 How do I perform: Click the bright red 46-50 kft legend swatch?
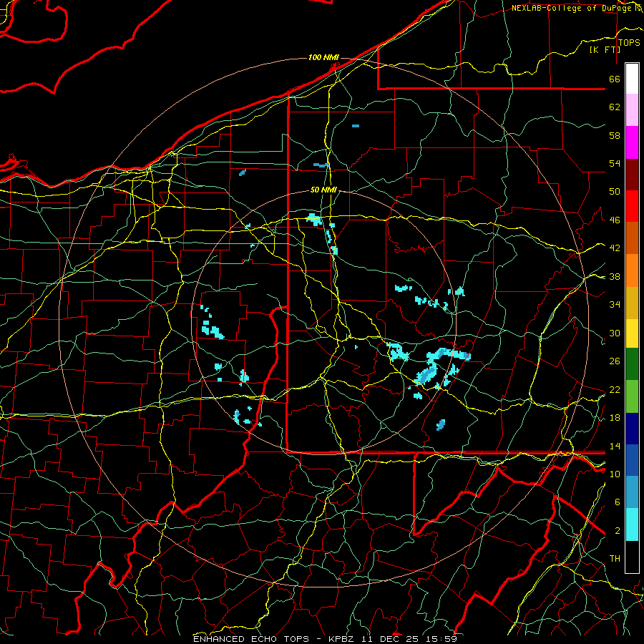(632, 206)
